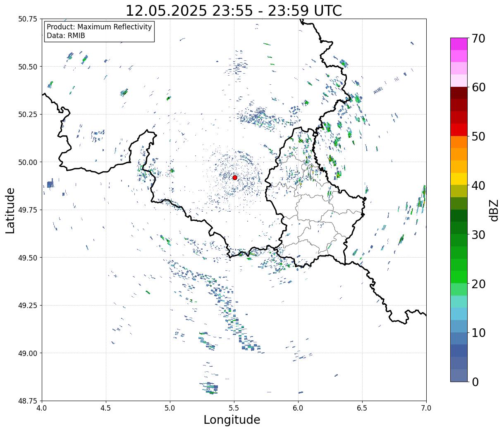Click the 48.75 latitude tick label
Viewport: 504px width, 430px height.
[28, 401]
